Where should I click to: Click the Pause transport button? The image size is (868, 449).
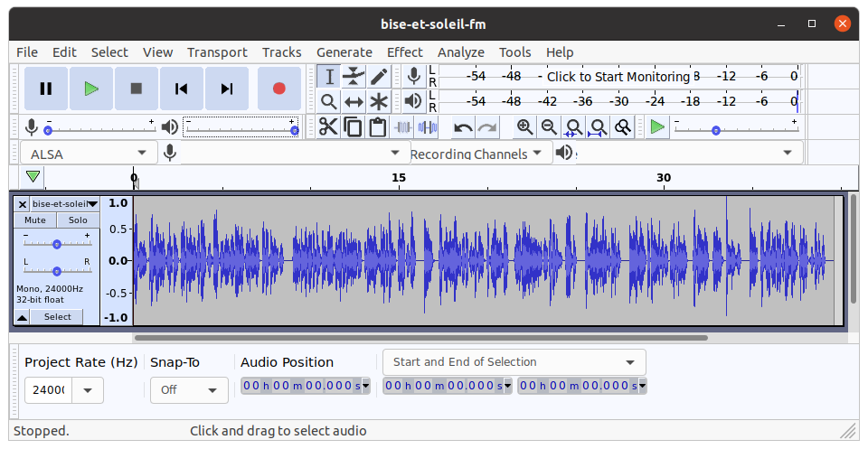46,89
